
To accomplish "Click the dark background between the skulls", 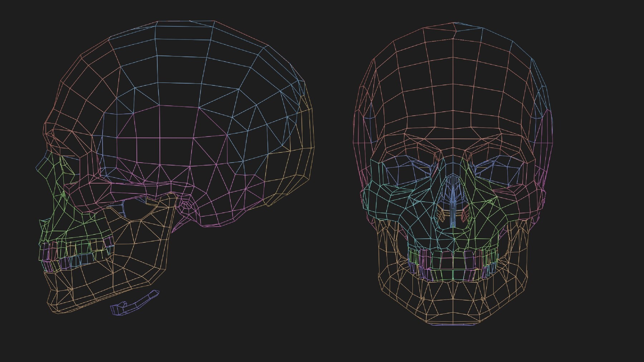I will pyautogui.click(x=333, y=179).
